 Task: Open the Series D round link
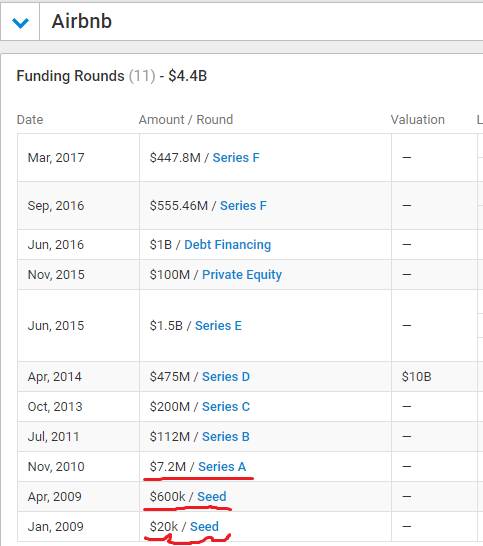(x=226, y=377)
